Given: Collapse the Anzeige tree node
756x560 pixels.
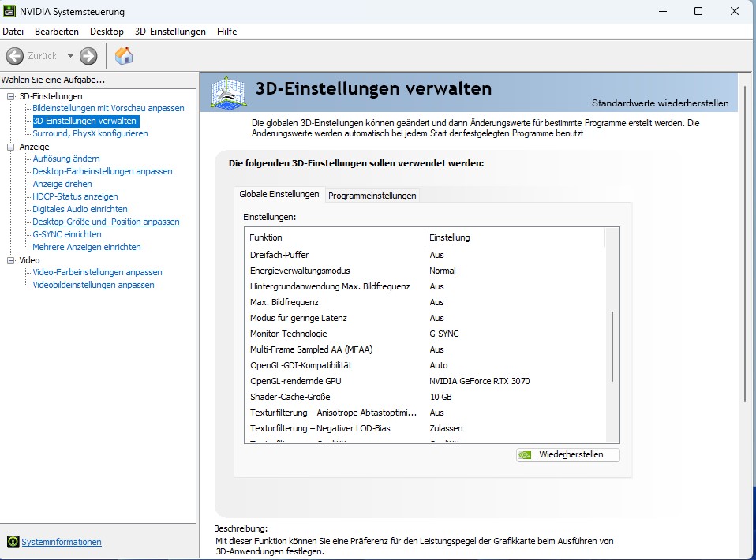Looking at the screenshot, I should pyautogui.click(x=10, y=147).
